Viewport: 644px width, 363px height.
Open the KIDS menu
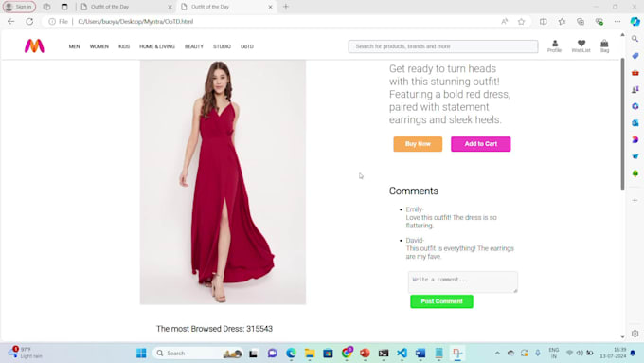[124, 46]
